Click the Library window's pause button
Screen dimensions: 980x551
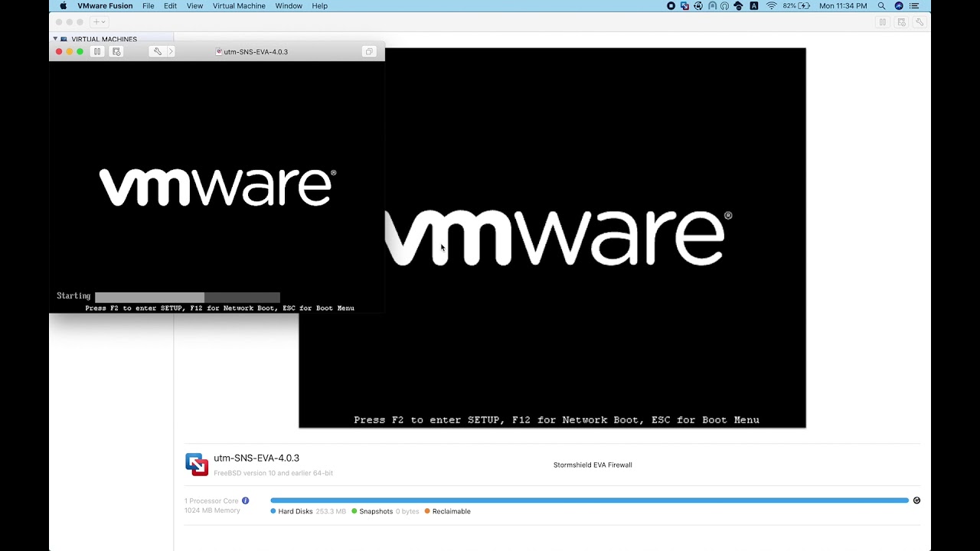[x=882, y=22]
